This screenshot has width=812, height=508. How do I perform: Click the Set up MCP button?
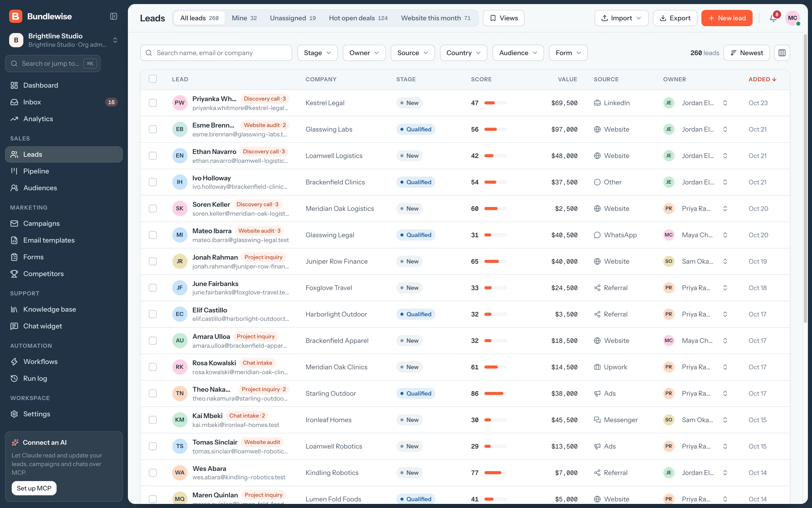click(34, 488)
